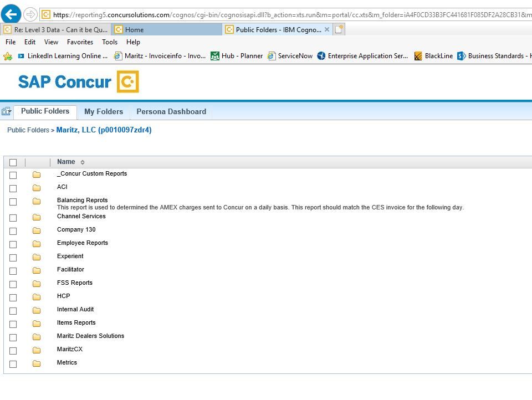The image size is (532, 400).
Task: Check the box for Items Reports
Action: (13, 324)
